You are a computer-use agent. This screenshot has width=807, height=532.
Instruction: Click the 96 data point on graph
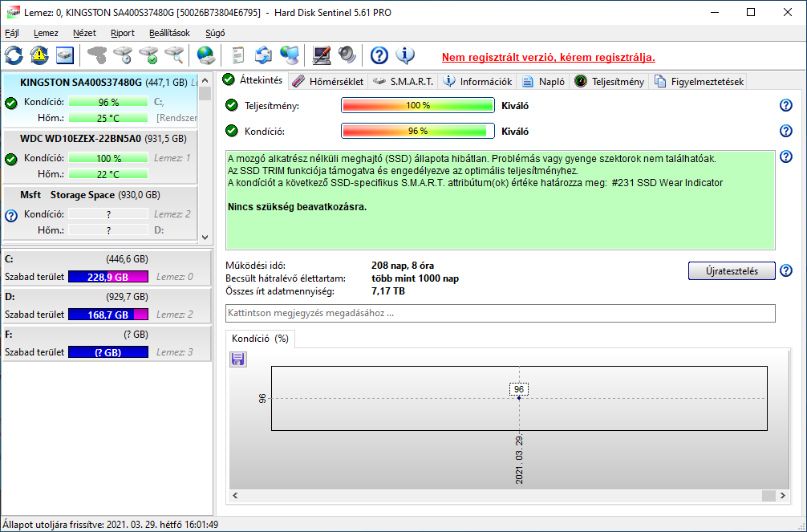(519, 397)
